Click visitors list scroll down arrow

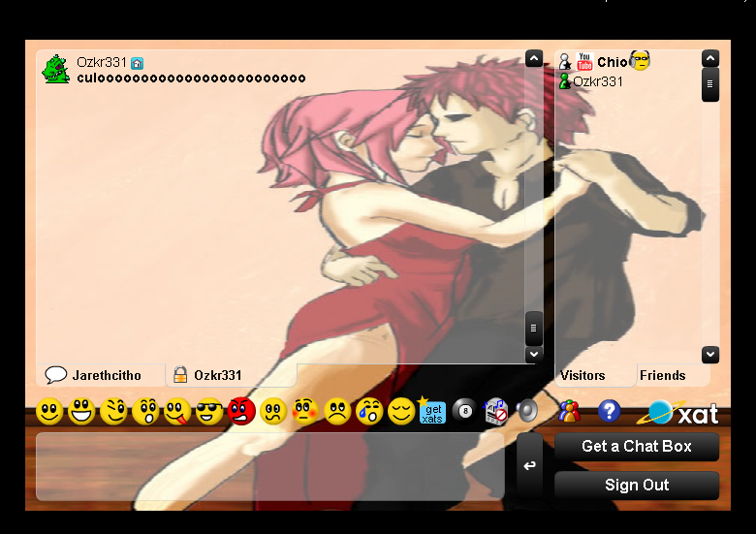point(710,355)
